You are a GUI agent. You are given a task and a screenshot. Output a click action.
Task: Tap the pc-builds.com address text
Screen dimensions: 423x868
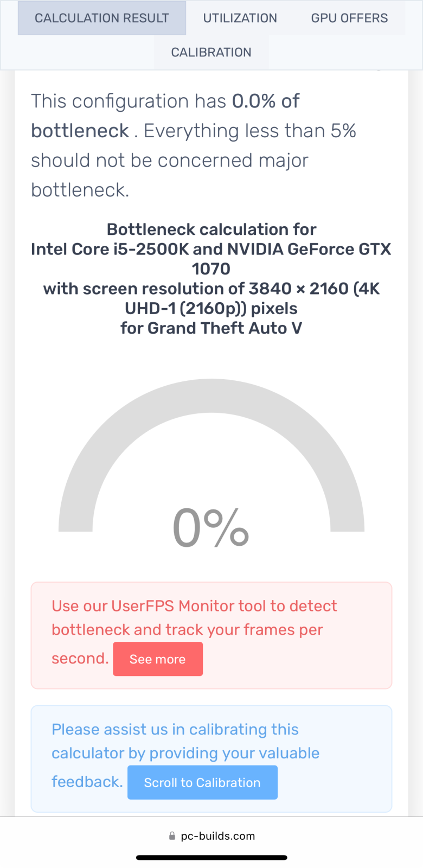[217, 836]
